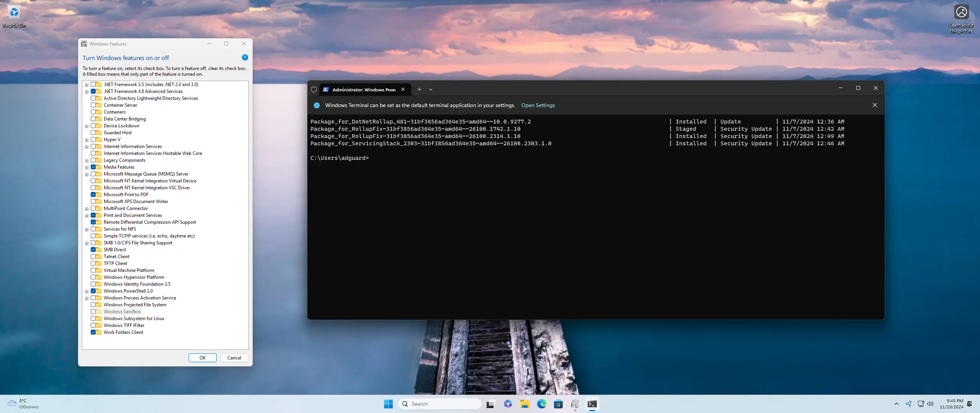Screen dimensions: 980x413
Task: Open a new tab in Windows Terminal
Action: 419,89
